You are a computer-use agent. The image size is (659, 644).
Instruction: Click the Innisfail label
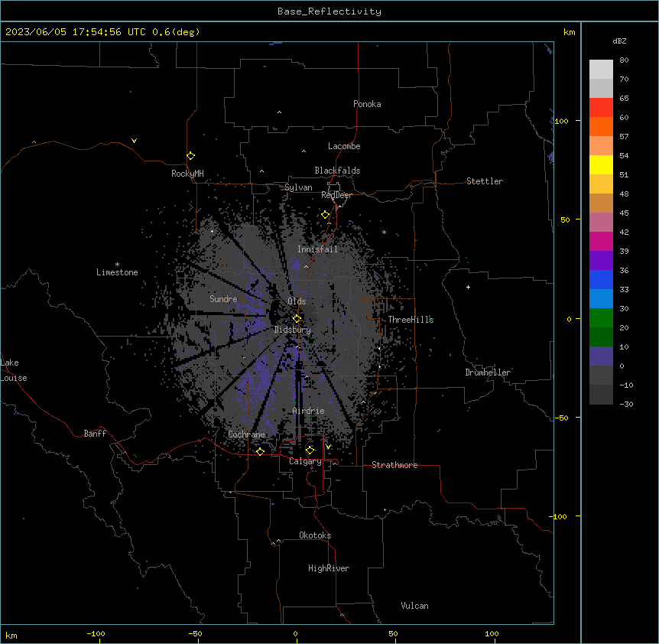(x=318, y=249)
